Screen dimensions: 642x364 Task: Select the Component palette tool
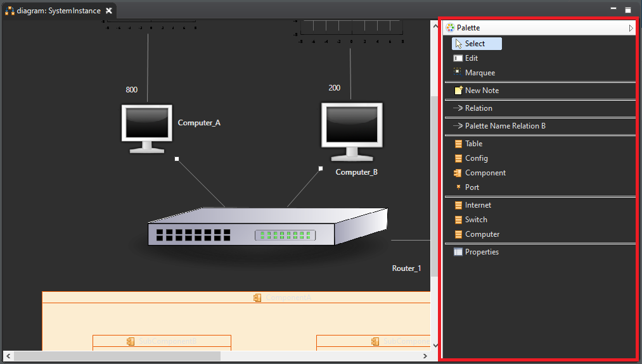(x=485, y=173)
